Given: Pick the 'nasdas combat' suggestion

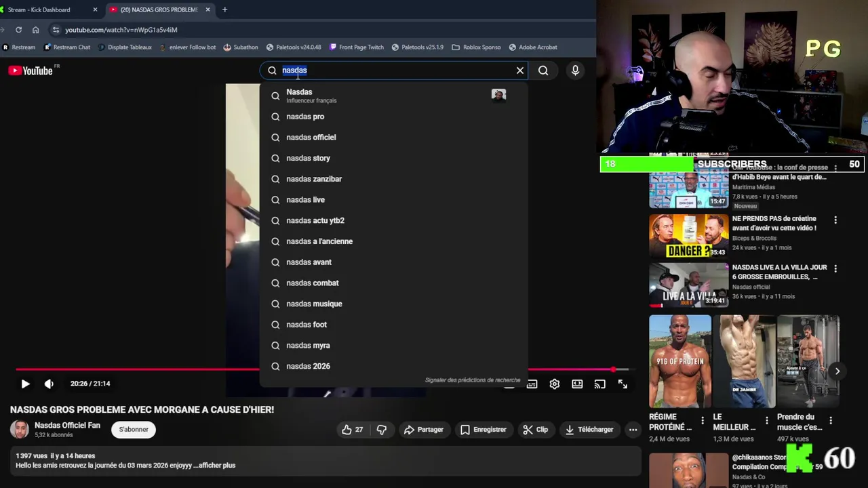Looking at the screenshot, I should [393, 283].
